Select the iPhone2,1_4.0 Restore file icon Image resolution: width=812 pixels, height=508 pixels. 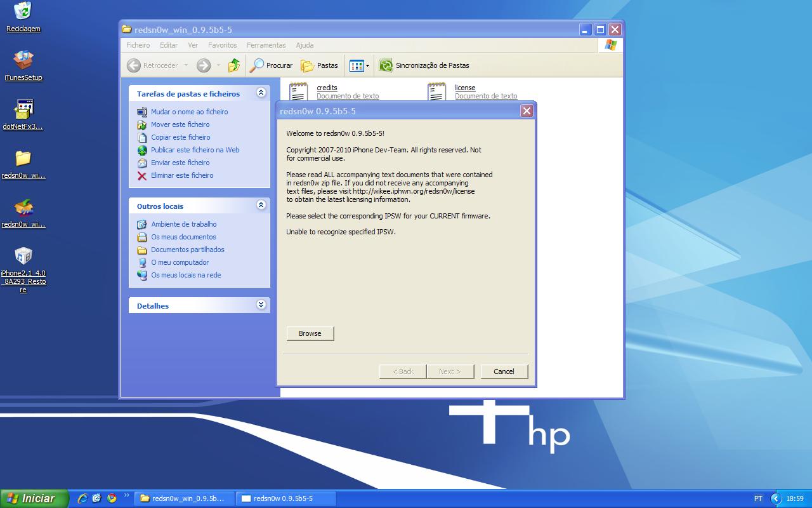coord(23,269)
